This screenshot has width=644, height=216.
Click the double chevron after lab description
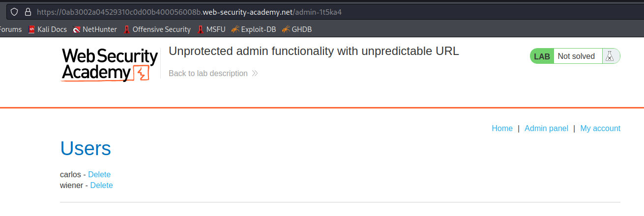coord(255,74)
